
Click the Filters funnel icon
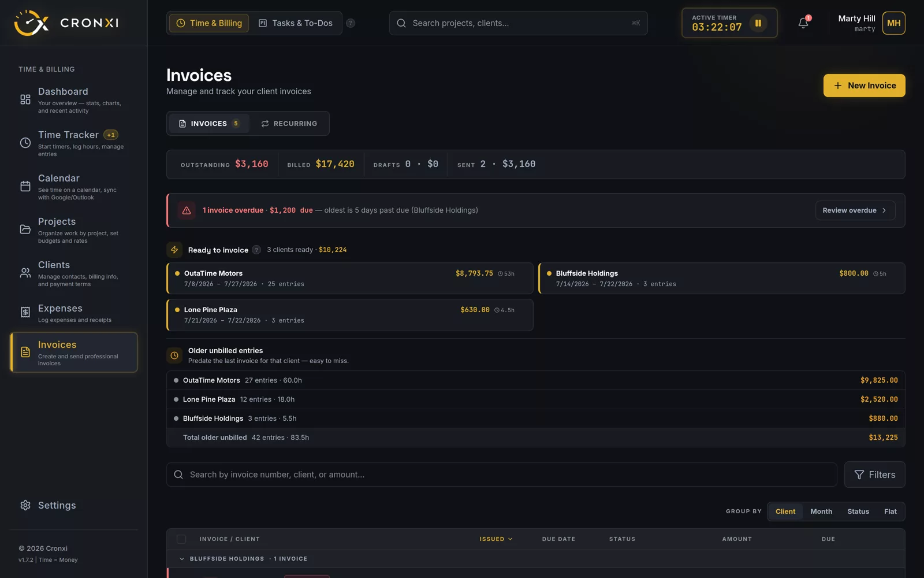859,475
